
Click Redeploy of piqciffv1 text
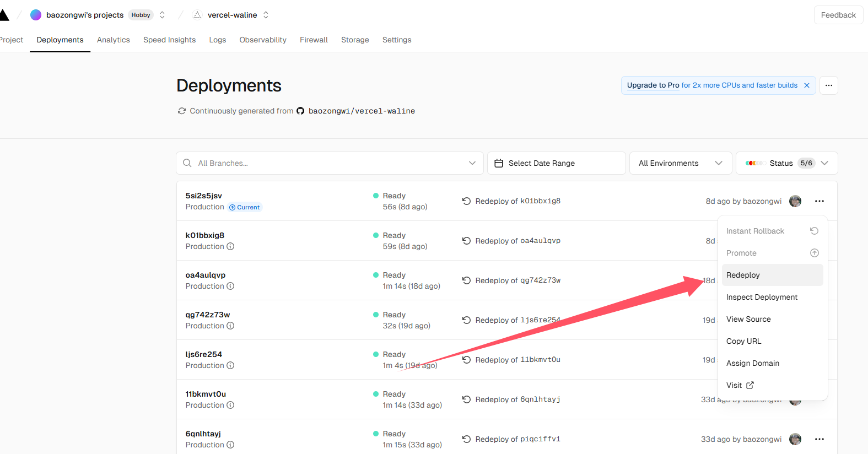pyautogui.click(x=518, y=439)
